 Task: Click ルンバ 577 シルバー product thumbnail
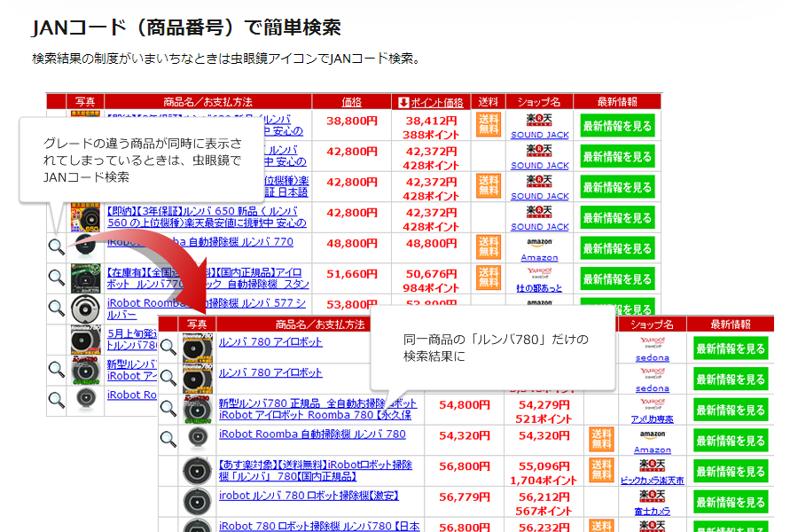[85, 309]
